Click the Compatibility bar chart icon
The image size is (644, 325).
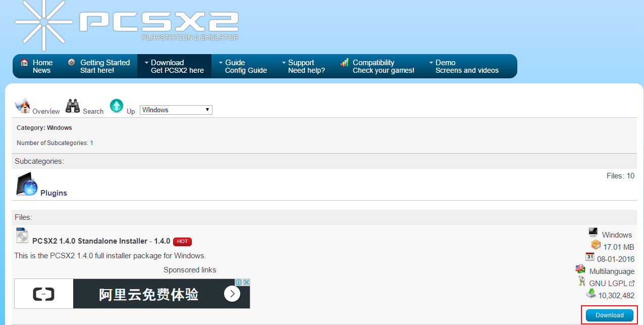(345, 62)
